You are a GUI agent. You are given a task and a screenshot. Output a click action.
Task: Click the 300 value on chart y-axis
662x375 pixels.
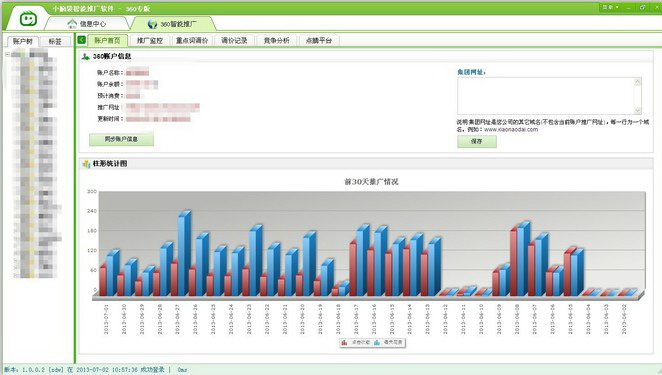(x=92, y=191)
